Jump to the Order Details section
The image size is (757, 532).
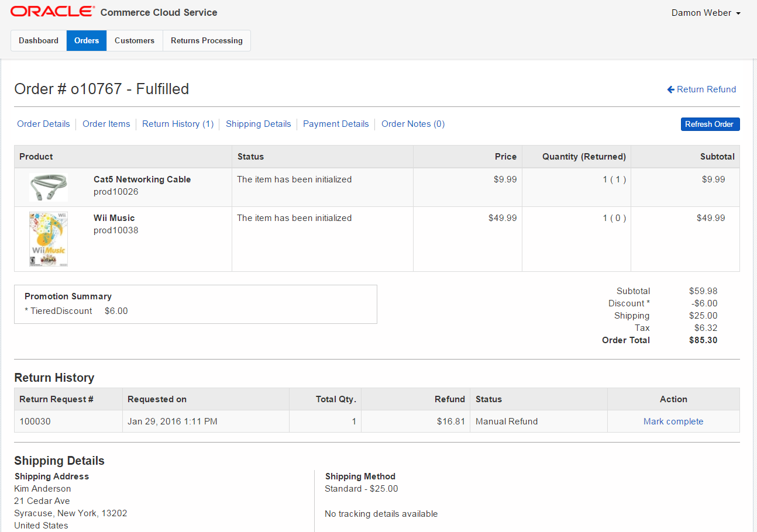point(43,124)
